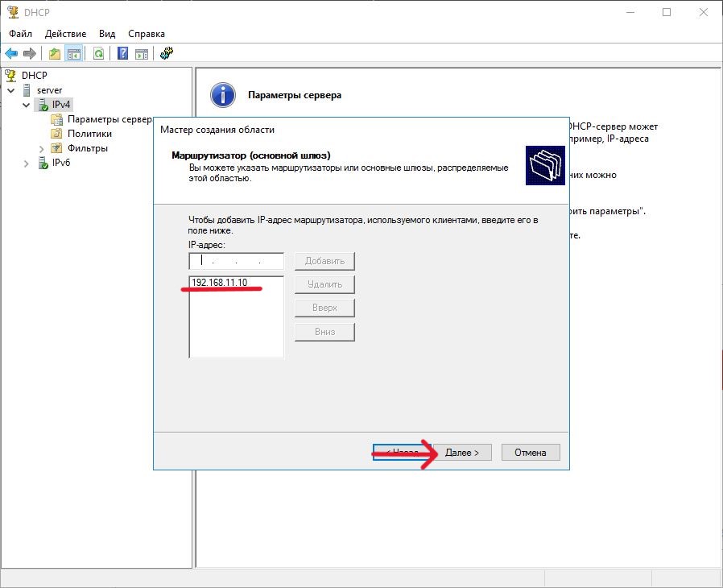Collapse the server tree node
Image resolution: width=723 pixels, height=588 pixels.
point(11,90)
